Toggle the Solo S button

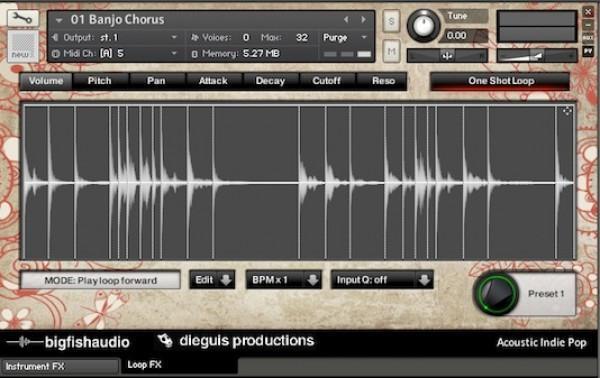pos(391,21)
